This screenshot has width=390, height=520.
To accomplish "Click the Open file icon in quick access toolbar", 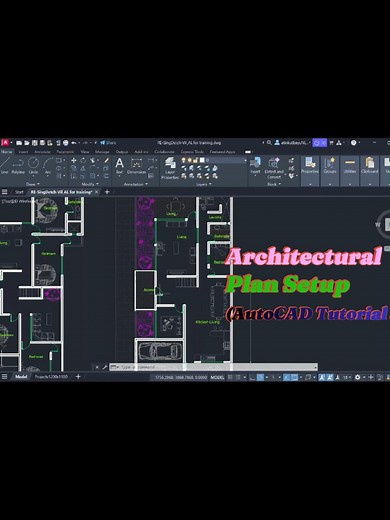I will [x=27, y=143].
